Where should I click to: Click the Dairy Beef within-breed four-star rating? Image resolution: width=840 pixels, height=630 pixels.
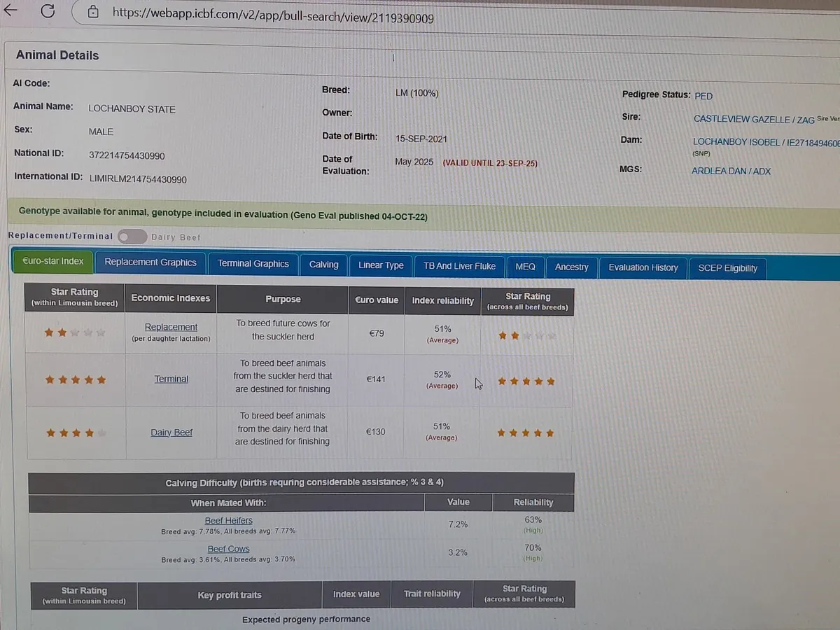pos(76,433)
